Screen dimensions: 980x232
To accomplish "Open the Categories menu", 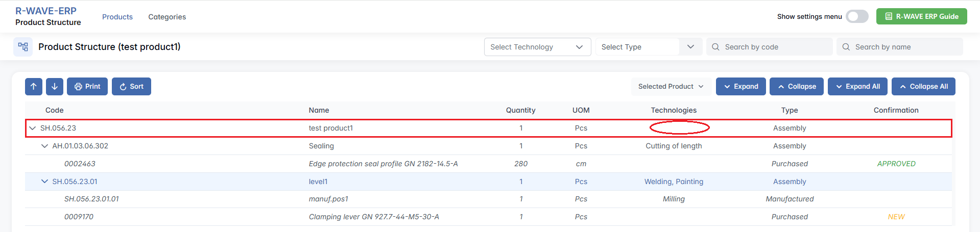I will [167, 17].
